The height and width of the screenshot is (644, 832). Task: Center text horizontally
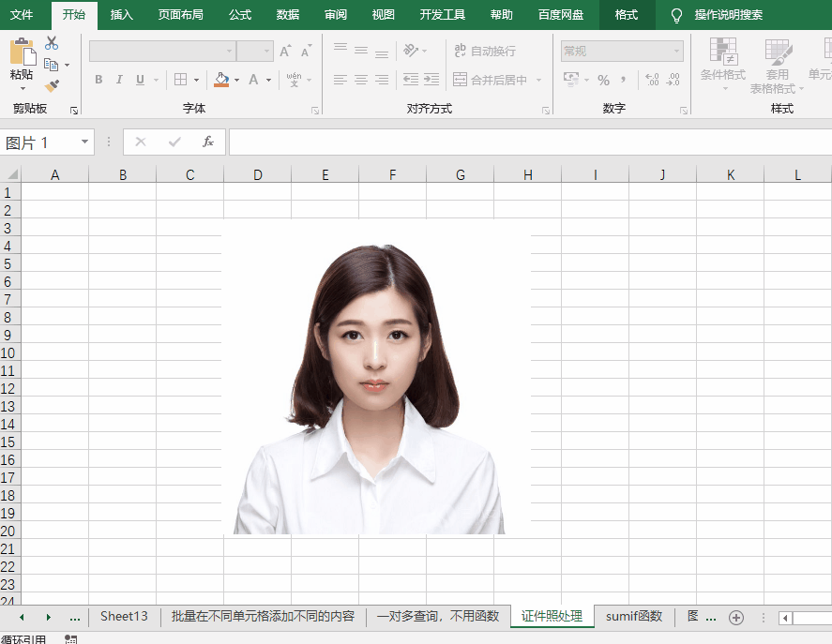(361, 80)
